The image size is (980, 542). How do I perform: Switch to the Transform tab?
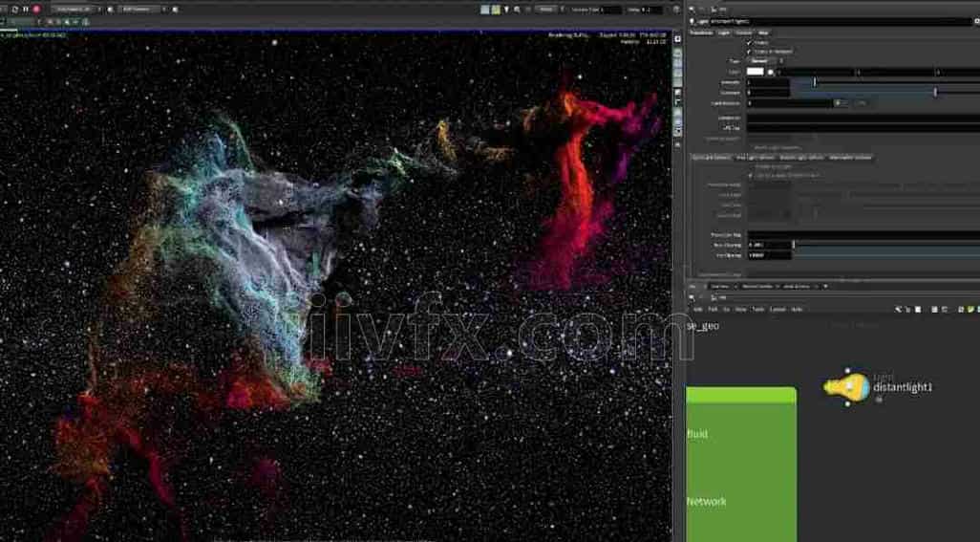pos(701,33)
